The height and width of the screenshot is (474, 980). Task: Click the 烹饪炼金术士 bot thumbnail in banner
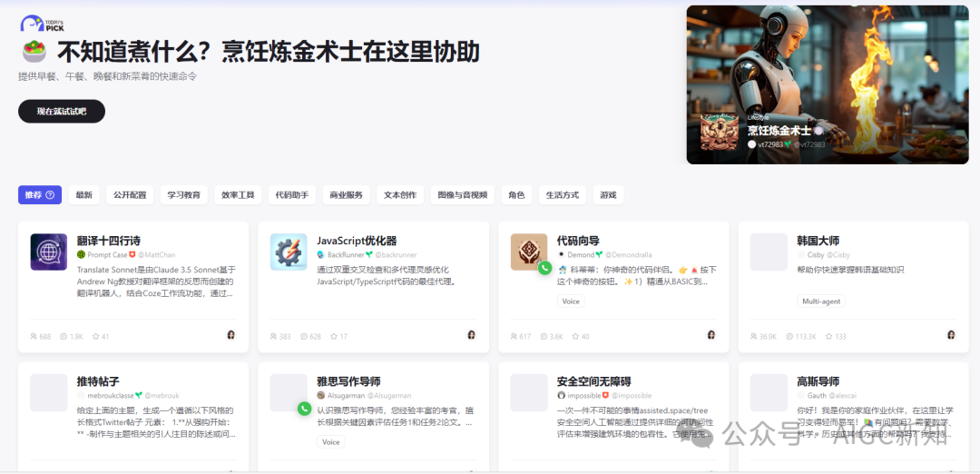720,132
